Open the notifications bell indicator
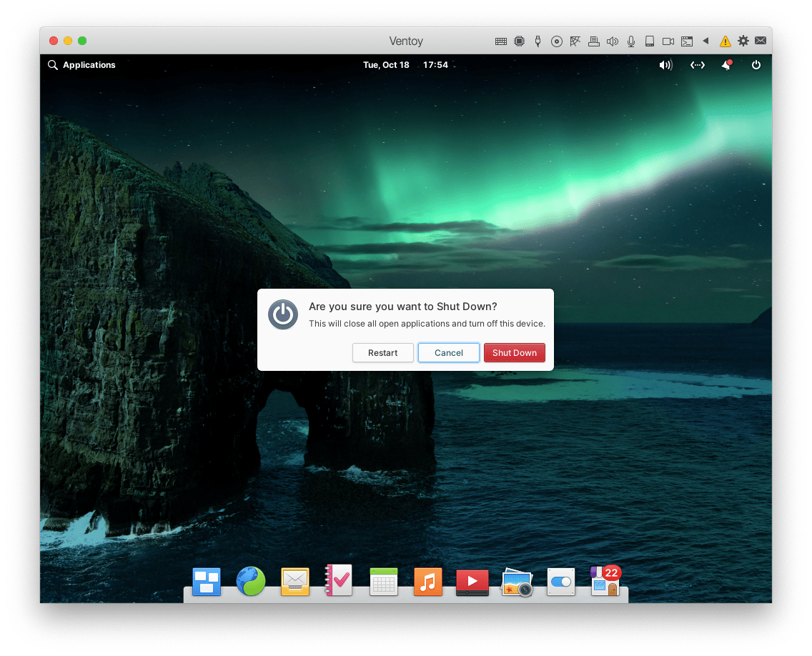 pyautogui.click(x=726, y=65)
